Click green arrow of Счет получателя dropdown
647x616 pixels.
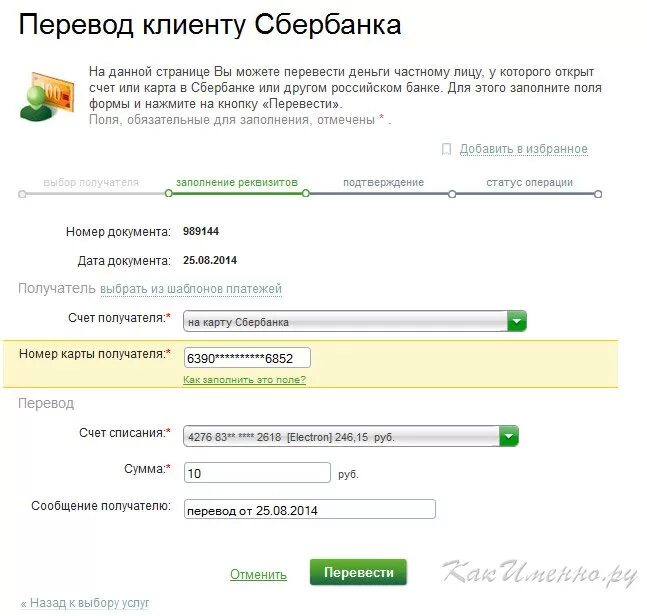(x=517, y=321)
